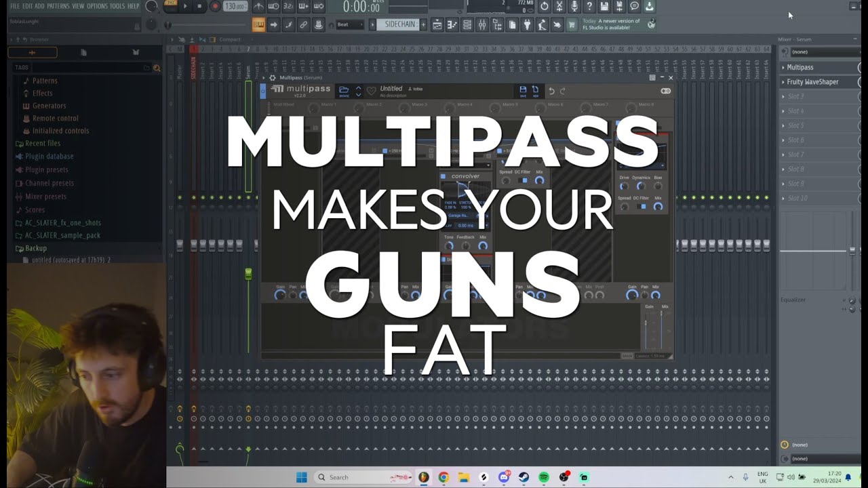Open the Beat snap dropdown
The image size is (868, 488).
pos(350,24)
